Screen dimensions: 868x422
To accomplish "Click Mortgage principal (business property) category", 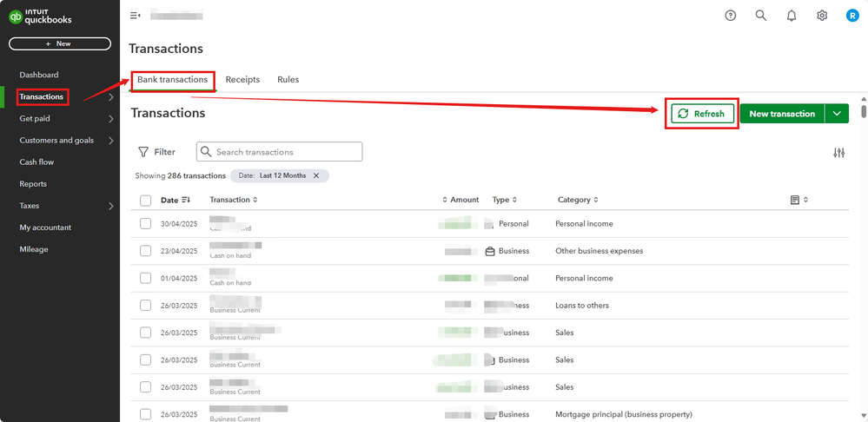I will click(x=623, y=414).
